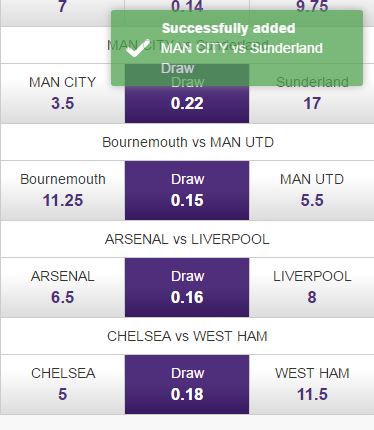Image resolution: width=374 pixels, height=430 pixels.
Task: Toggle Draw 0.15 for Bournemouth vs MAN UTD
Action: [x=187, y=190]
